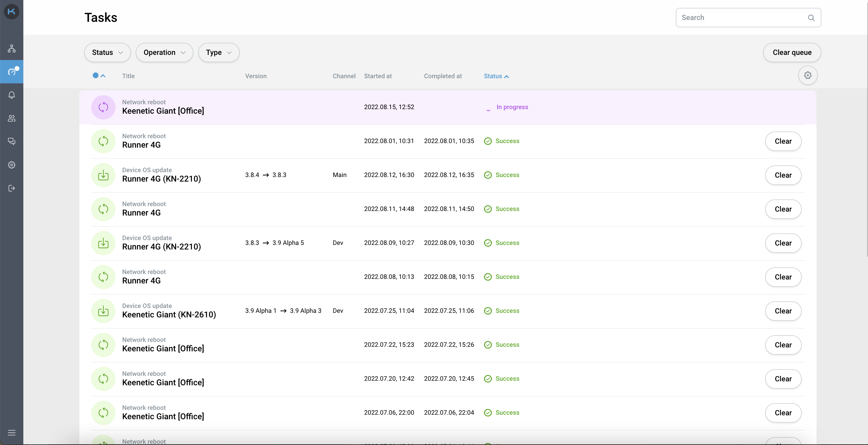This screenshot has width=868, height=445.
Task: Click update icon for Keenetic Giant (KN-2610)
Action: tap(103, 311)
